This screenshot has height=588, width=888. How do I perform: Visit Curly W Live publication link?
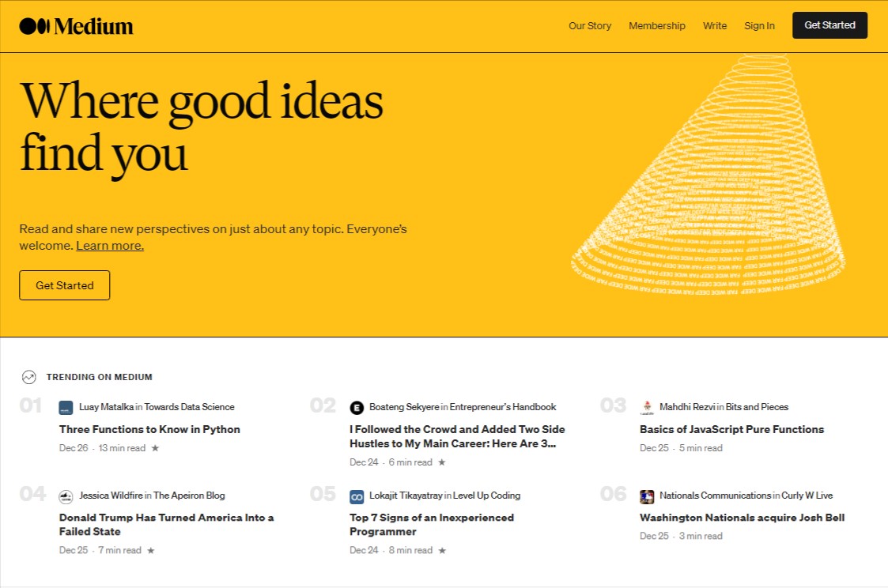point(807,496)
